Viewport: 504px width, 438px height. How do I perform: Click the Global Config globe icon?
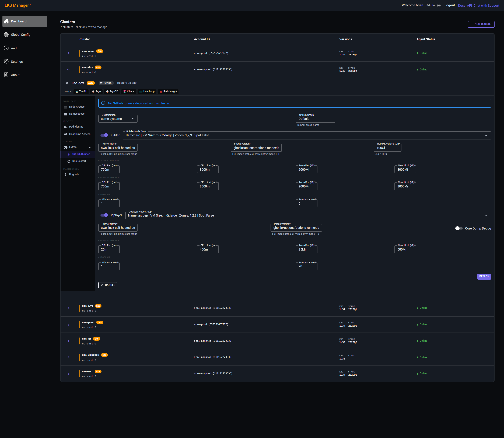[6, 35]
